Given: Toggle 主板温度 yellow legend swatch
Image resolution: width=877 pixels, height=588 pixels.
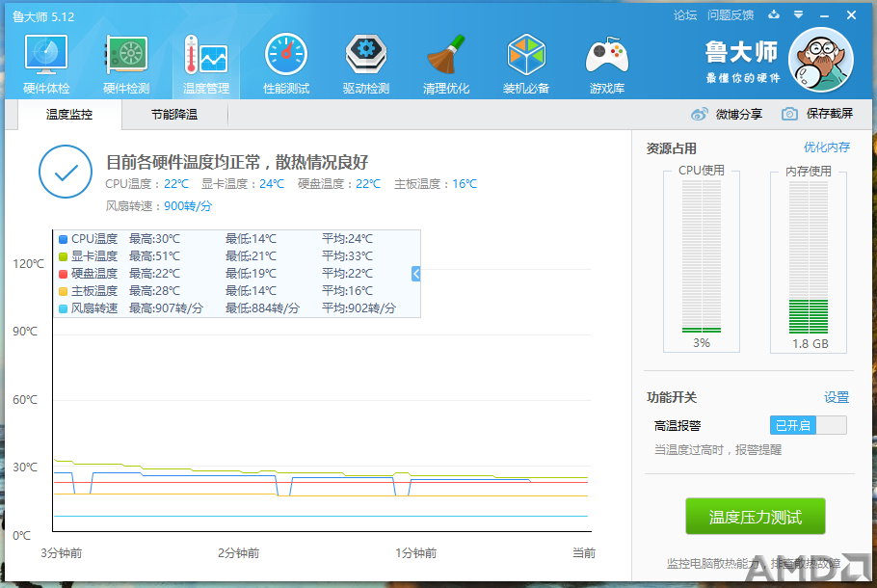Looking at the screenshot, I should [x=64, y=291].
